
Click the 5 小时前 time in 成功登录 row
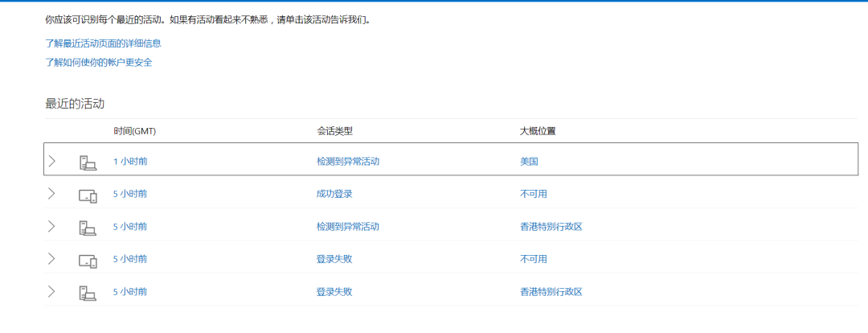[x=130, y=194]
